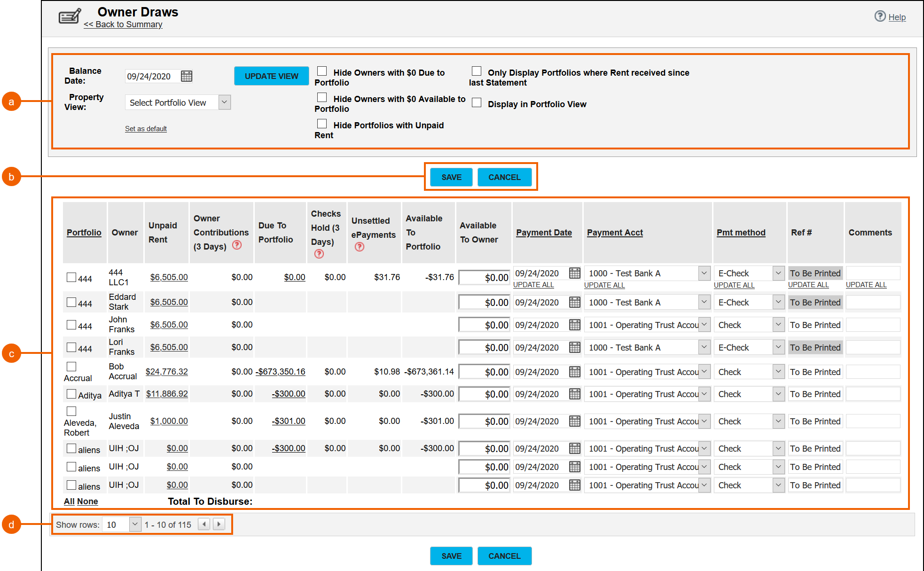The width and height of the screenshot is (924, 571).
Task: Click the Checks Hold help icon
Action: (319, 254)
